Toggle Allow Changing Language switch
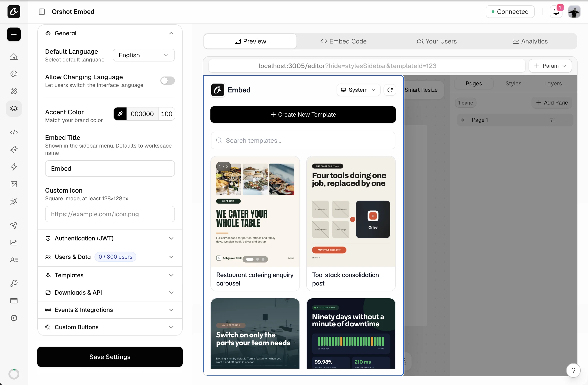 168,81
